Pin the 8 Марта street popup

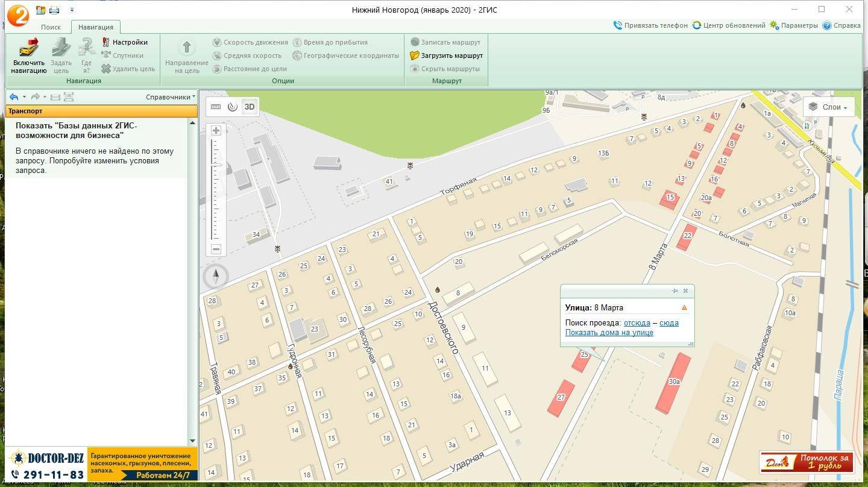pyautogui.click(x=675, y=291)
